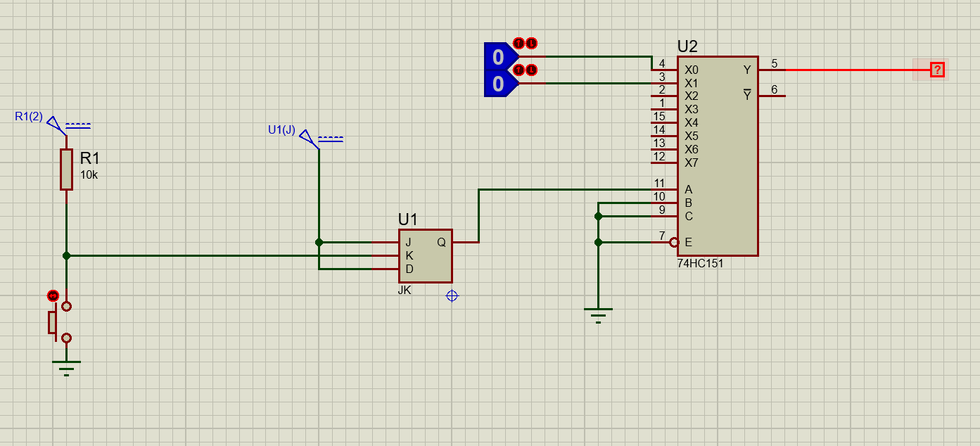
Task: Select the lower blue logic state source
Action: (x=500, y=83)
